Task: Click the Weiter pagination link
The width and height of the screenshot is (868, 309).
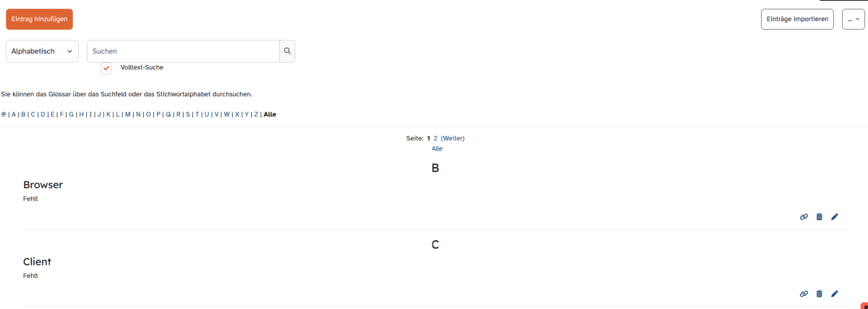Action: pos(453,137)
